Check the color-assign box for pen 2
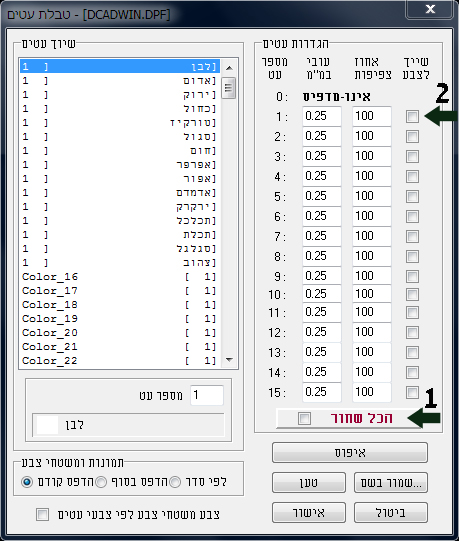Viewport: 459px width, 541px height. pos(412,136)
